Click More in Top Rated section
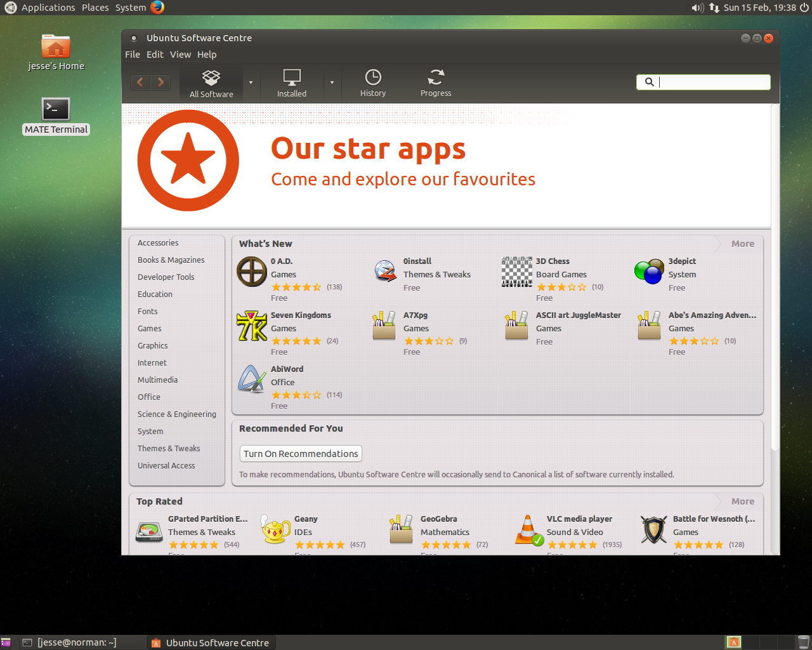The width and height of the screenshot is (812, 650). pyautogui.click(x=742, y=501)
